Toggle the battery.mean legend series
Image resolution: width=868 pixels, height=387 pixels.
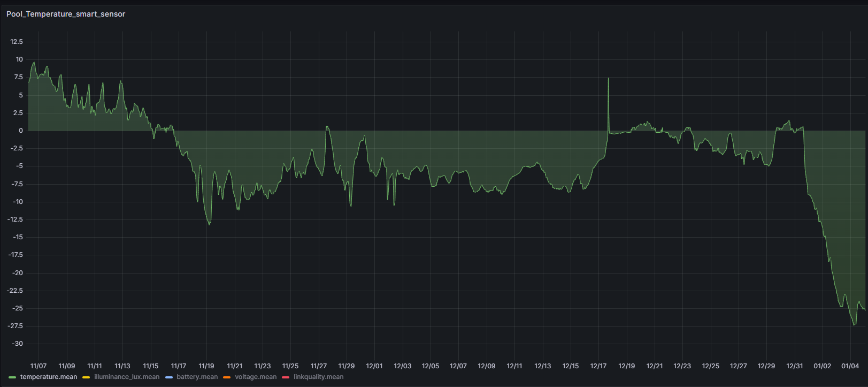pos(197,377)
